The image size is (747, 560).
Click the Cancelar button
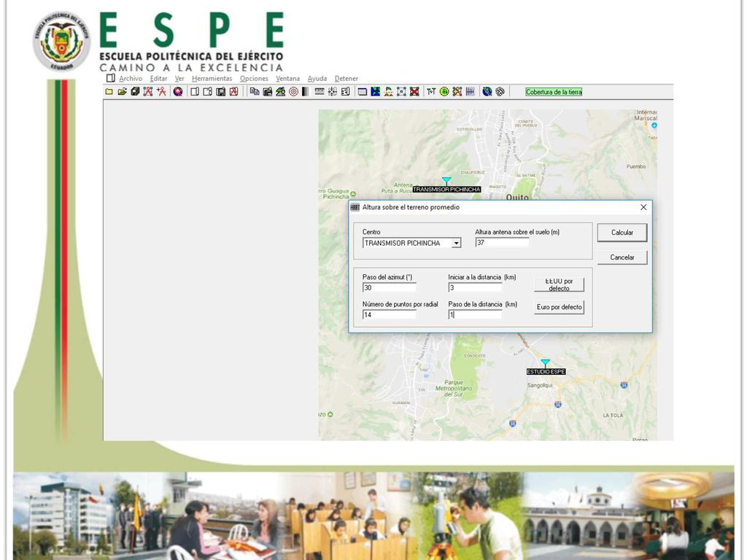tap(622, 257)
